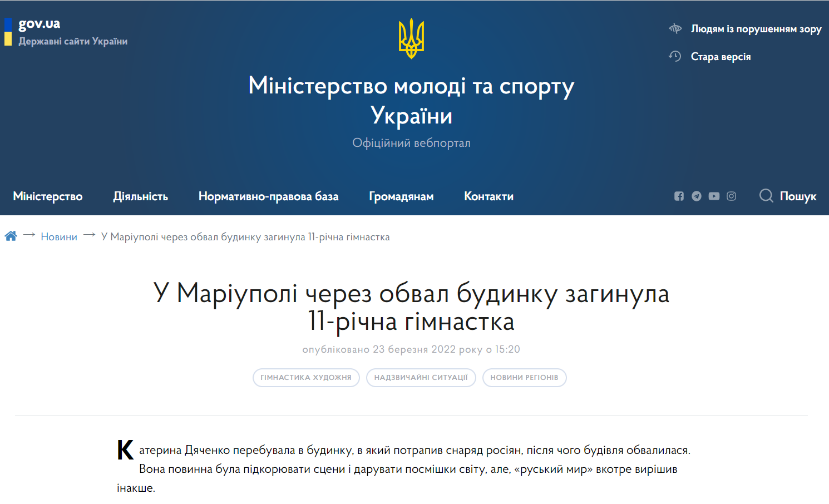
Task: Select the НАДЗВИЧАЙНІ СИТУАЦІЇ tag
Action: pyautogui.click(x=421, y=378)
